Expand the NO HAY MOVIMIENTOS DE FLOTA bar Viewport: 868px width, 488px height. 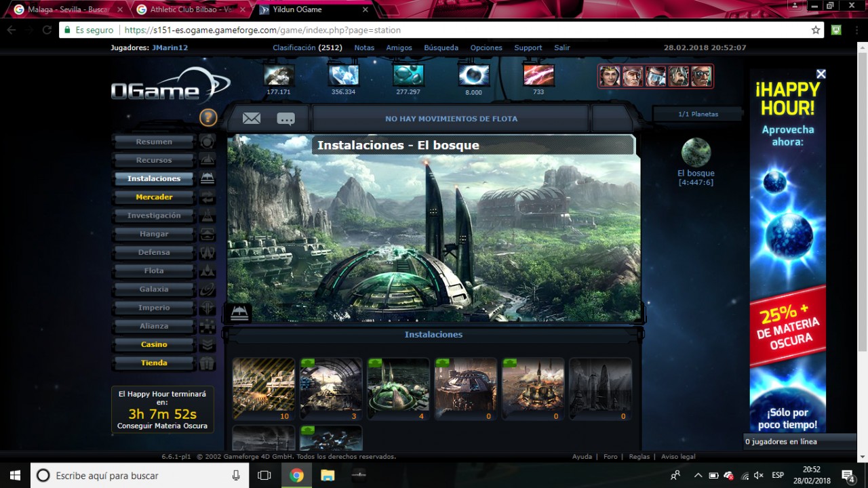(x=451, y=119)
